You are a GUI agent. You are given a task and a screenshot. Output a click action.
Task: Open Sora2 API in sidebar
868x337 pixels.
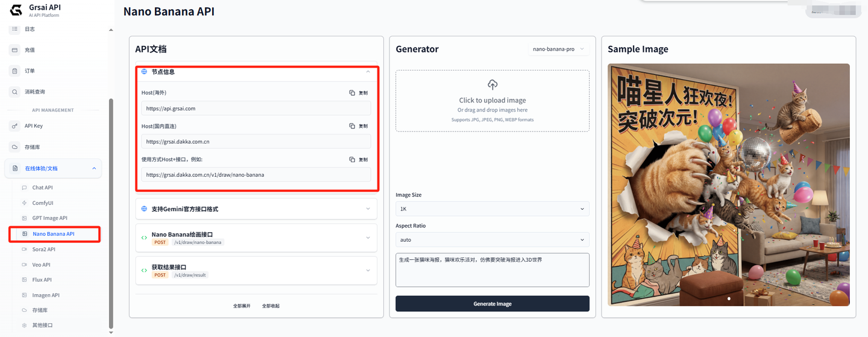43,249
